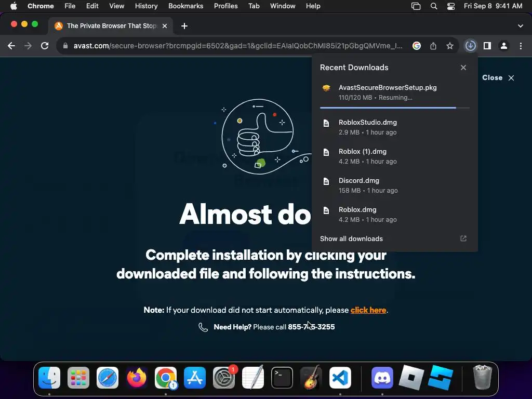The width and height of the screenshot is (532, 399).
Task: Open Spotlight search in menu bar
Action: click(434, 6)
